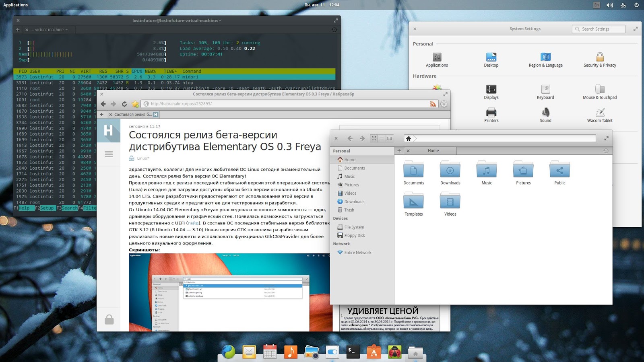
Task: Launch Music player from the dock
Action: pos(290,352)
